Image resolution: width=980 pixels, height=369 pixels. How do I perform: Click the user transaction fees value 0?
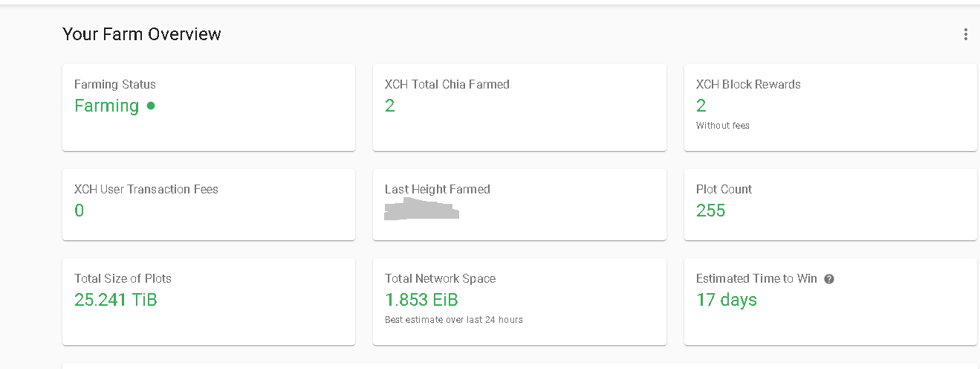coord(79,211)
